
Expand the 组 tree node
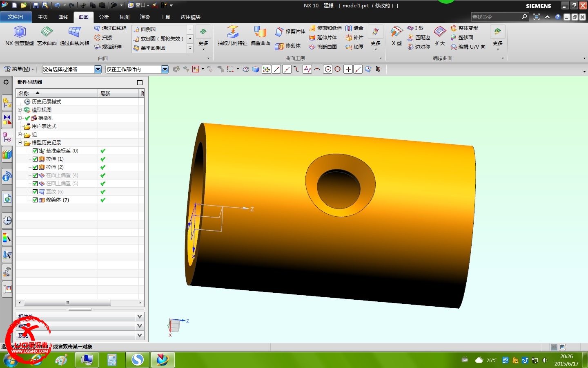tap(20, 135)
